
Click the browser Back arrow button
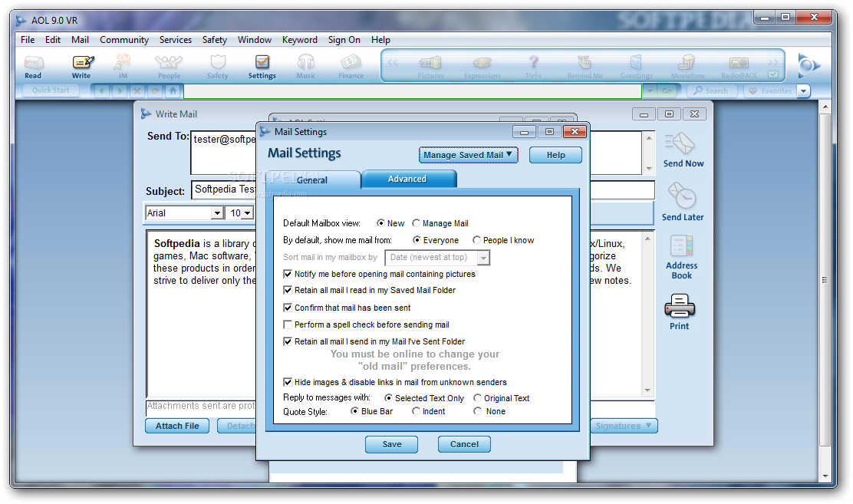point(102,91)
